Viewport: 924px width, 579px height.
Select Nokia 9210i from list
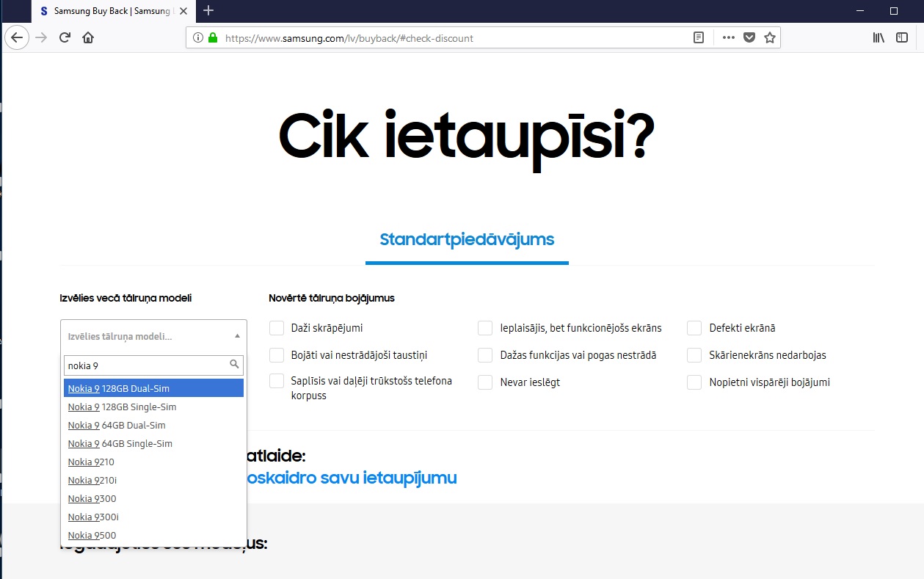point(153,480)
